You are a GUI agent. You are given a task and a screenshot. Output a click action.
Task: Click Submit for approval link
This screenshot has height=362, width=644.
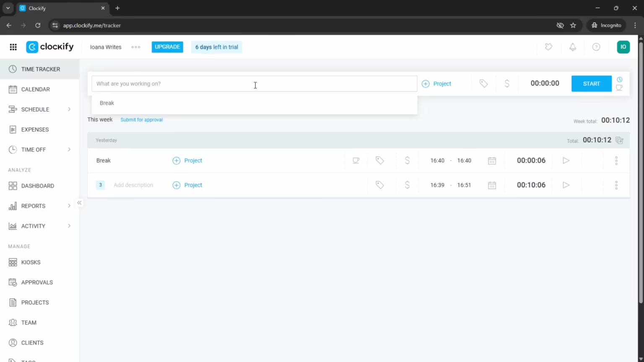click(x=141, y=120)
